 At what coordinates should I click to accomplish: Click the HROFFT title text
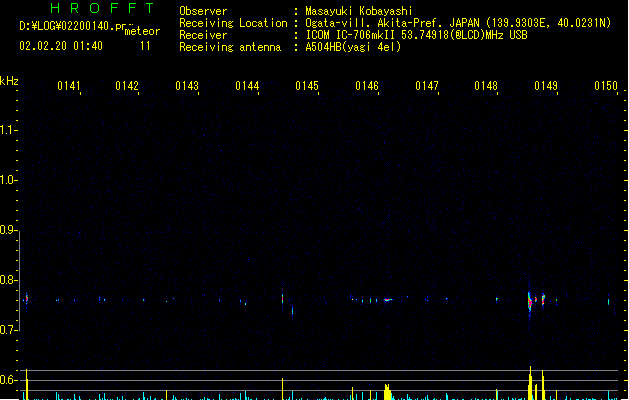pyautogui.click(x=102, y=8)
